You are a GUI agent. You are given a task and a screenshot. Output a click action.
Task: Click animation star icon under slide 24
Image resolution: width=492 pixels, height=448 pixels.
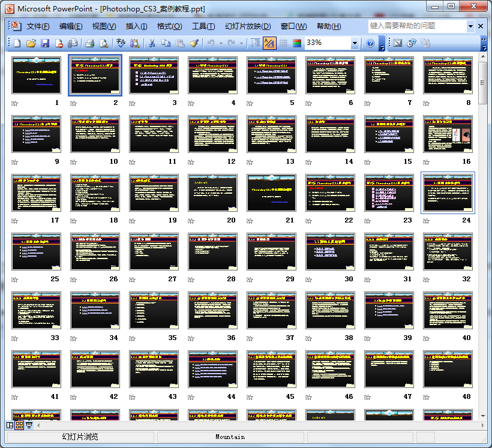coord(426,221)
